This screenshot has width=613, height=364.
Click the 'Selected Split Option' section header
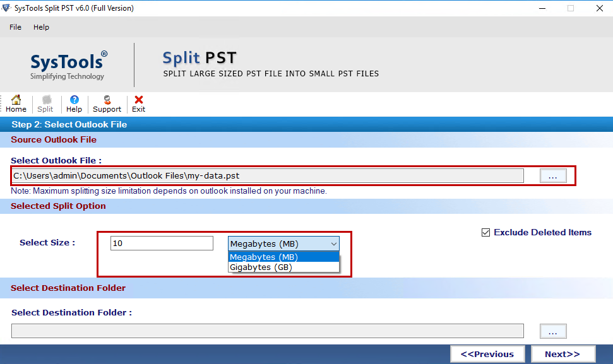58,206
